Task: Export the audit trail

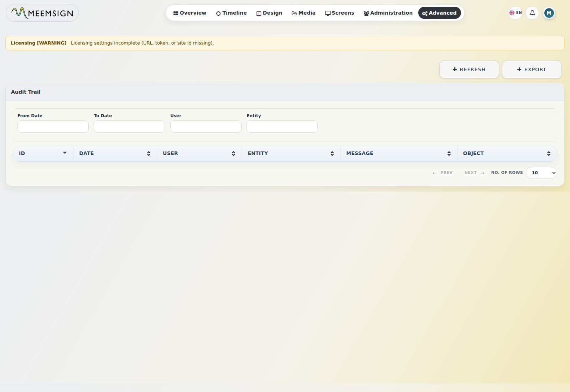Action: [x=532, y=69]
